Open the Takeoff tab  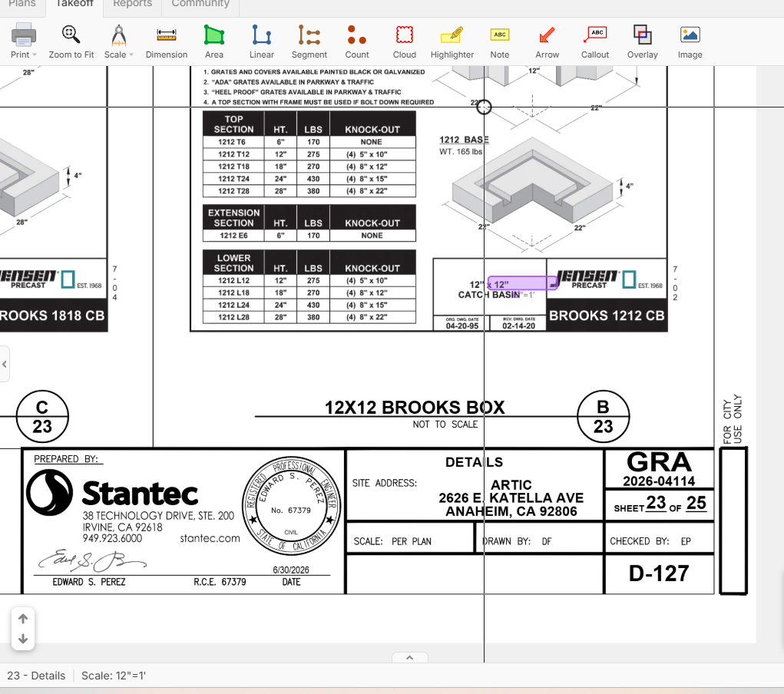(74, 4)
